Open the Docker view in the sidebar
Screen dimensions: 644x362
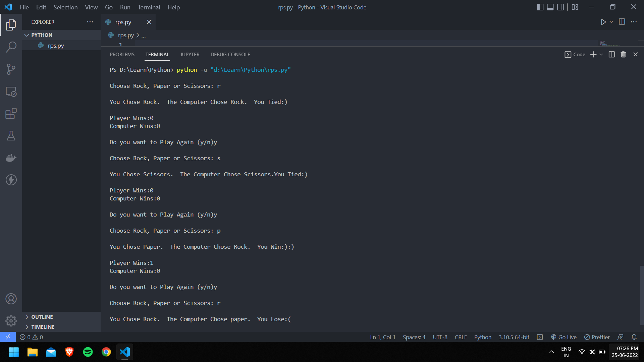click(11, 158)
